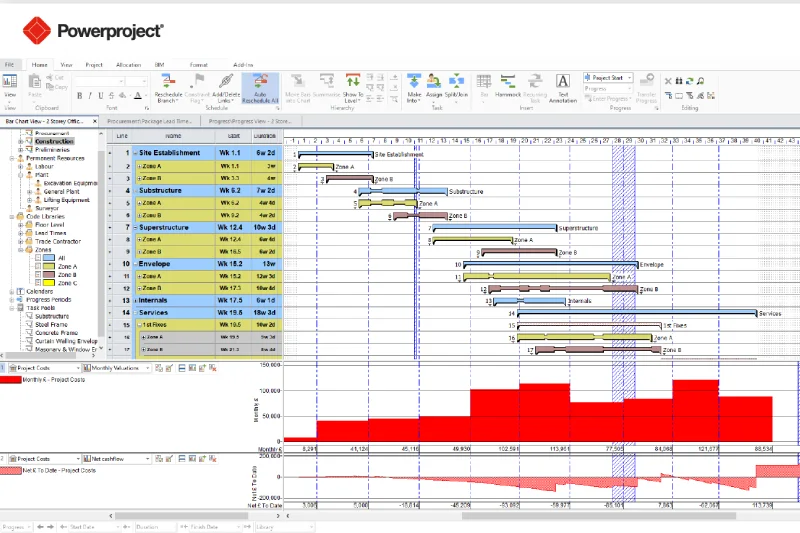Open the Monthly Valuation dropdown
The width and height of the screenshot is (800, 533).
[x=147, y=368]
